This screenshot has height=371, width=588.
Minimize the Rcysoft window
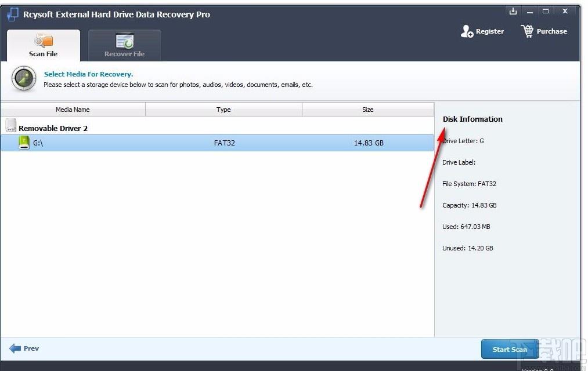click(x=529, y=12)
